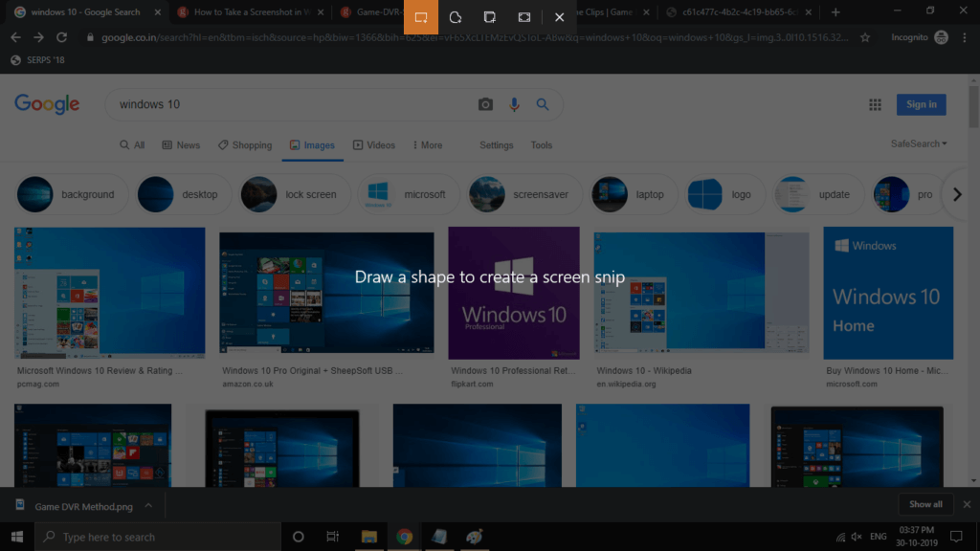
Task: Filter by 'logo' chip
Action: (725, 194)
